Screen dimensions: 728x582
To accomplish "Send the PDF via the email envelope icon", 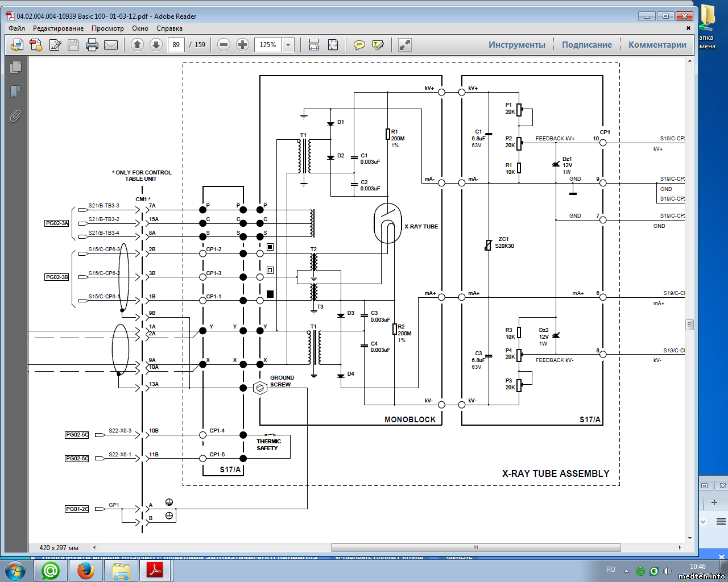I will (111, 45).
